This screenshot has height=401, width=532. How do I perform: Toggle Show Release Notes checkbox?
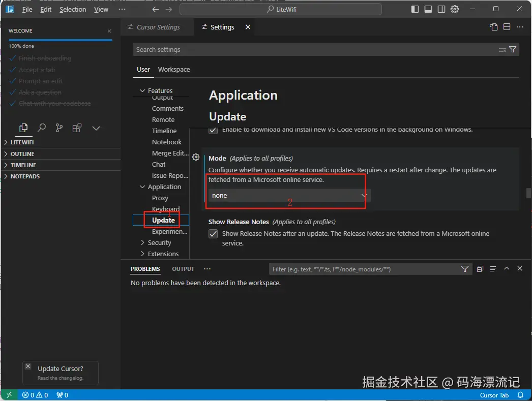(213, 234)
